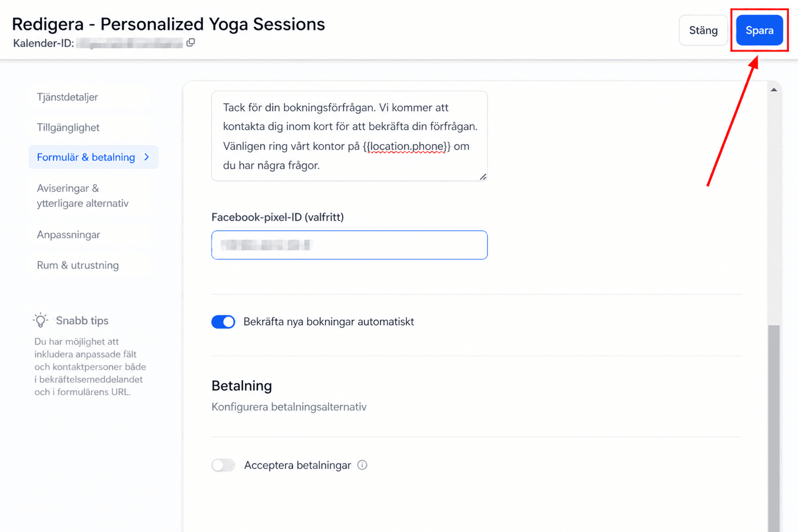Click the Betalning section heading
Image resolution: width=798 pixels, height=532 pixels.
[242, 386]
